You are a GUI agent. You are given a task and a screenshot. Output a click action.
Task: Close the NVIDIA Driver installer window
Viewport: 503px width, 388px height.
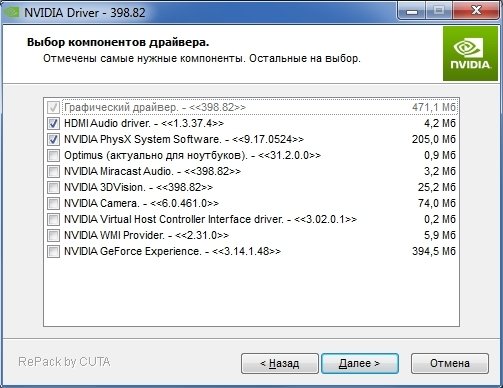476,11
